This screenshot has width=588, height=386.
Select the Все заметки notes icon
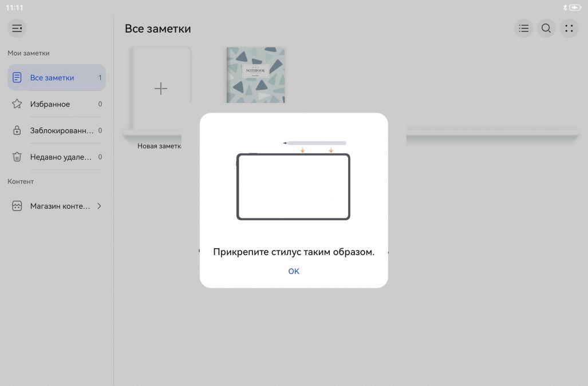[x=17, y=77]
